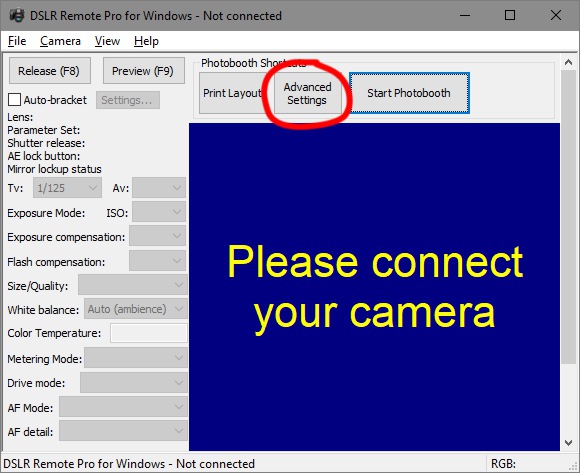580x473 pixels.
Task: Expand the Tv shutter speed dropdown
Action: 67,188
